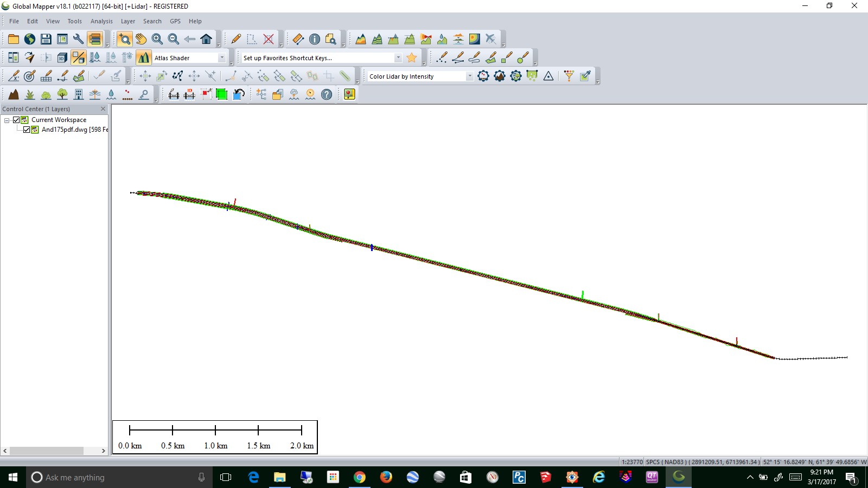Screen dimensions: 868x488
Task: Select the Digitizer pencil tool
Action: (x=236, y=39)
